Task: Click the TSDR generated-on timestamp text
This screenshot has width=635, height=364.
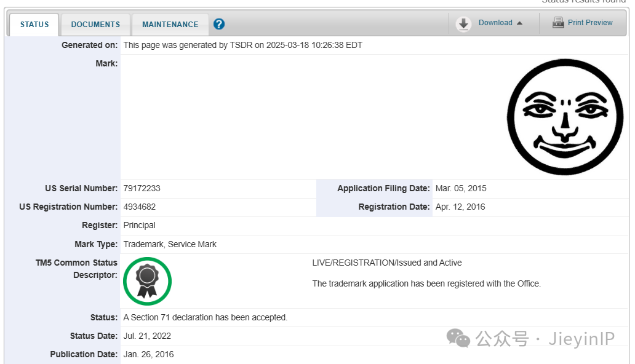Action: tap(242, 45)
